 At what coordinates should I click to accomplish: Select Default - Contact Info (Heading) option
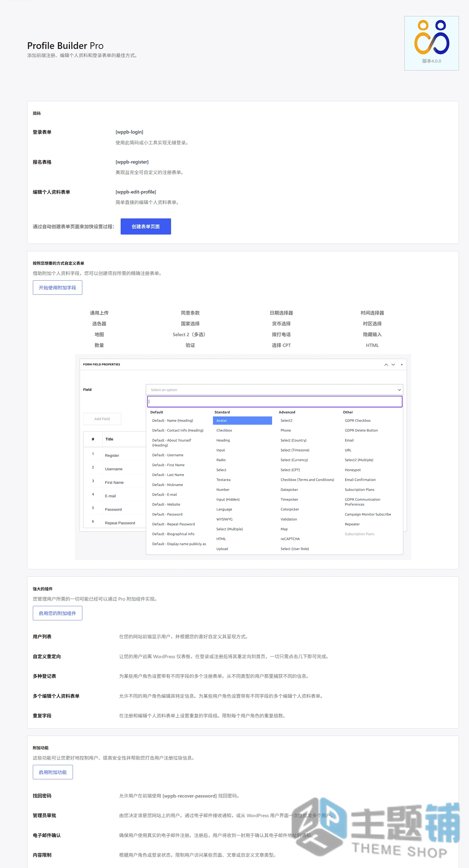pyautogui.click(x=178, y=430)
